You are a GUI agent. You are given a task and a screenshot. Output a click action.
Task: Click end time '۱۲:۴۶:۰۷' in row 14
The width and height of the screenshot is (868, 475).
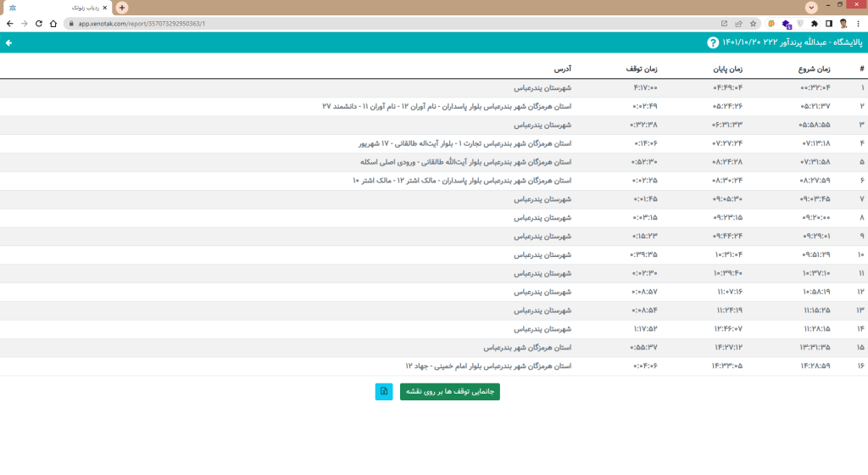728,329
